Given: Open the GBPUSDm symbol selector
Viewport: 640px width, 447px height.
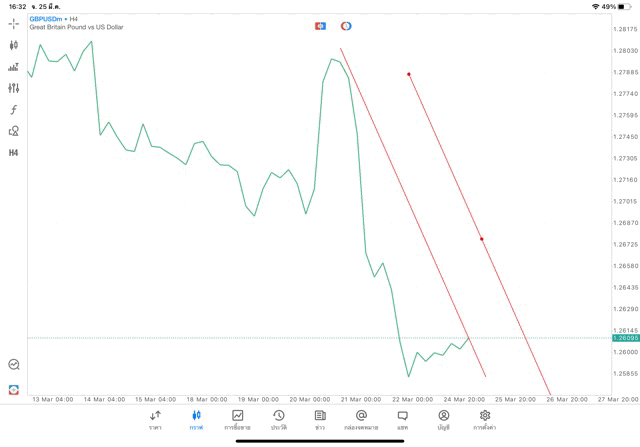Looking at the screenshot, I should point(46,19).
